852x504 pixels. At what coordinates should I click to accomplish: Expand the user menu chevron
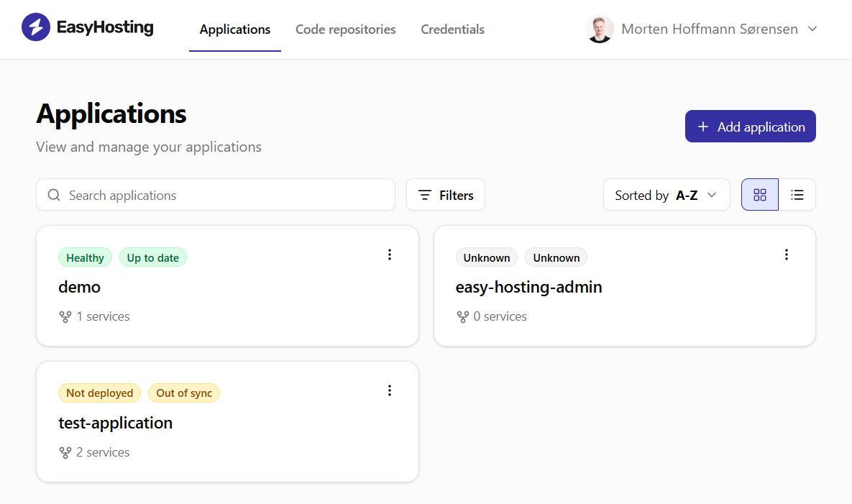pos(812,29)
